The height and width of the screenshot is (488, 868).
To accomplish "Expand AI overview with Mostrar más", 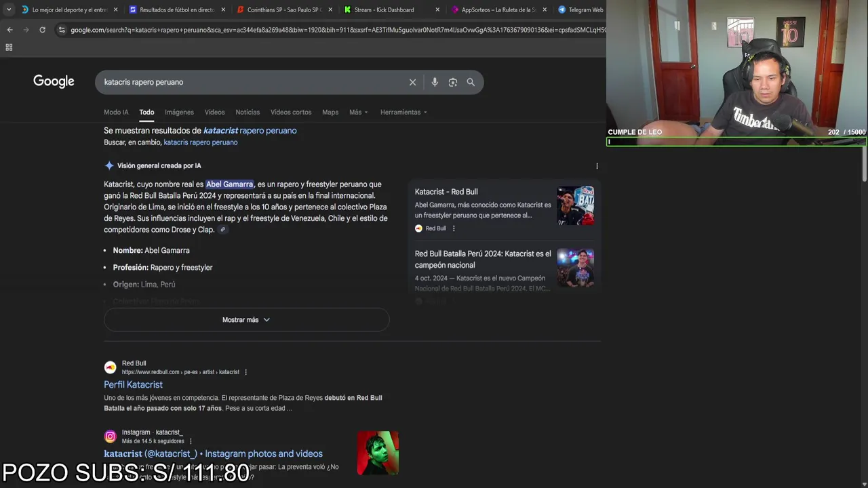I will point(246,320).
